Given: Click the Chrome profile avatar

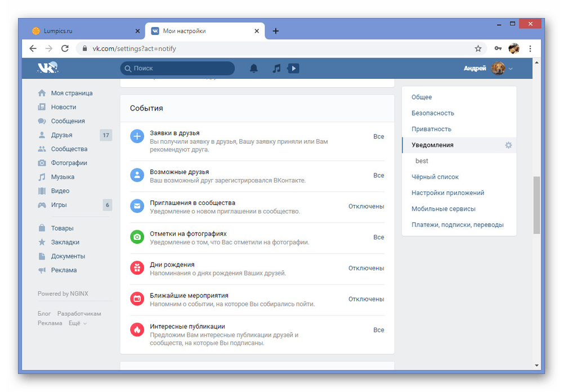Looking at the screenshot, I should pos(514,48).
